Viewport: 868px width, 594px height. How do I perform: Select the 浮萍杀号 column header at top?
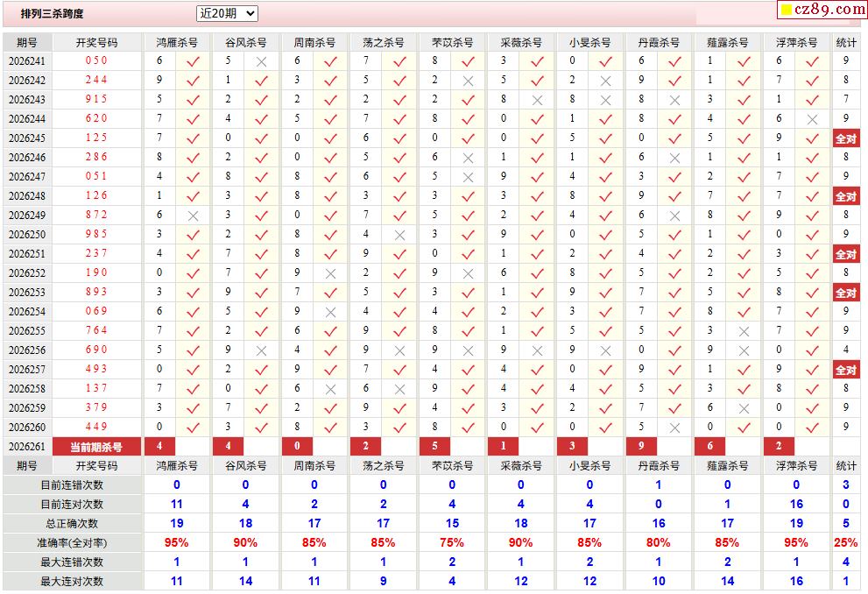click(796, 43)
